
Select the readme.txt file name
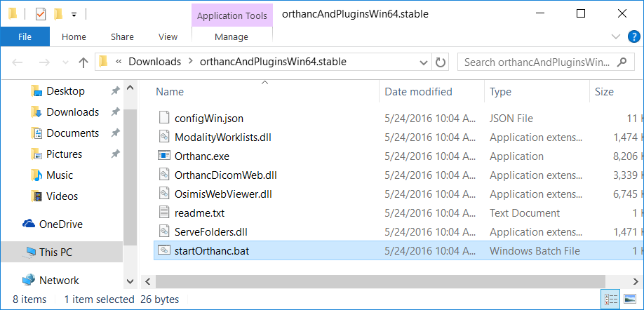[199, 213]
